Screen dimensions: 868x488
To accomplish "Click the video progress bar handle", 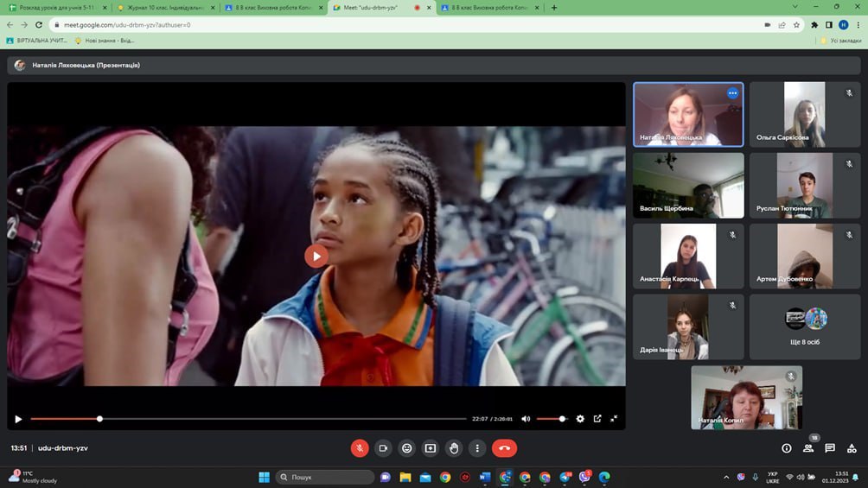I will point(99,419).
